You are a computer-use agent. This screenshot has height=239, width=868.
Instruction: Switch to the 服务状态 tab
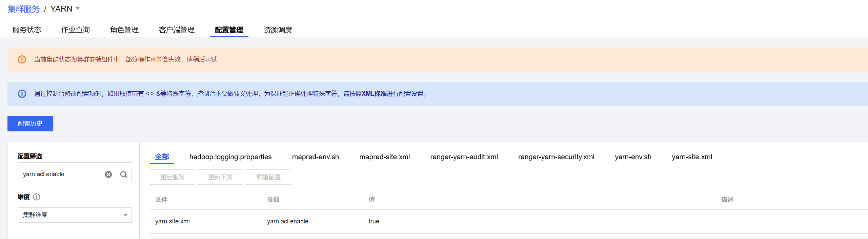point(27,30)
